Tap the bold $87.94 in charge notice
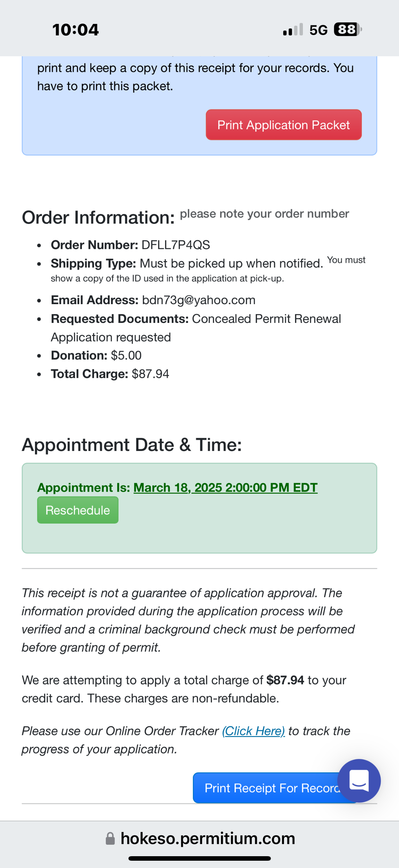 click(285, 680)
